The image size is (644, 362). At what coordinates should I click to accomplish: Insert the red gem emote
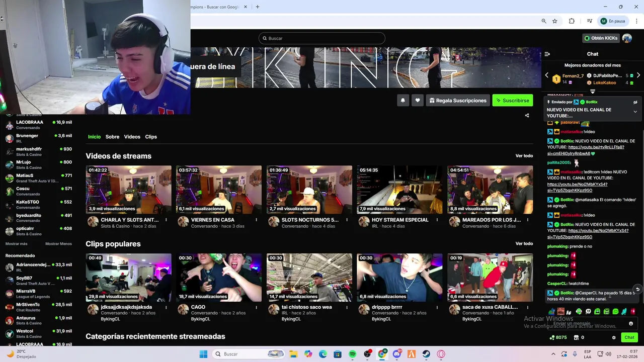[x=633, y=312]
